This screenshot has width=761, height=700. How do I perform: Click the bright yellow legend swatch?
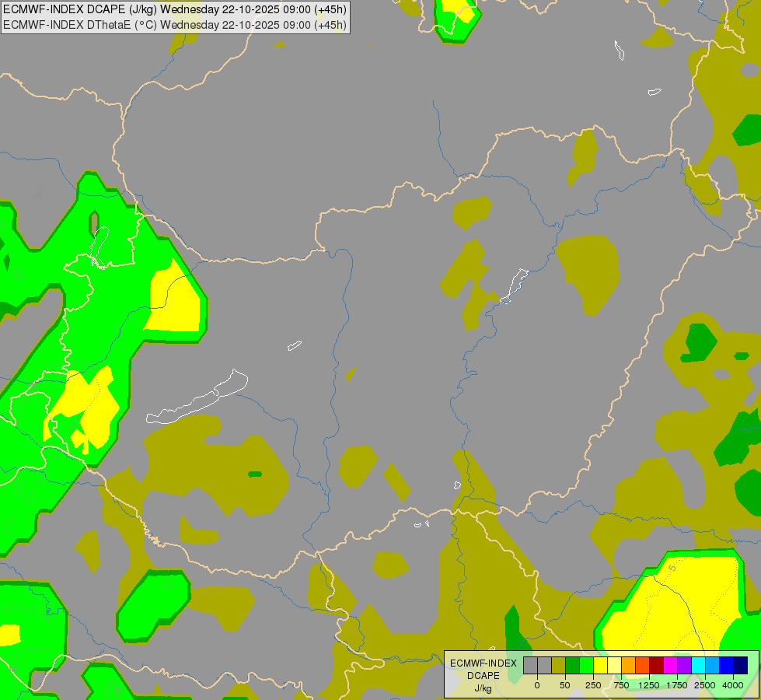[600, 665]
